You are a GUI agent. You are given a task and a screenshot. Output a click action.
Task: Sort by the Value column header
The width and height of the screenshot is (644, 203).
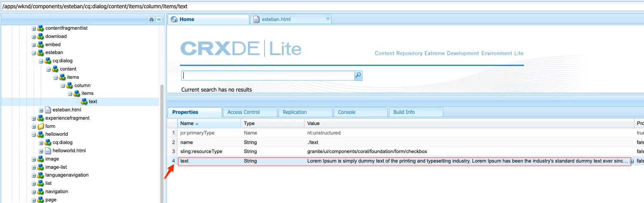(470, 123)
